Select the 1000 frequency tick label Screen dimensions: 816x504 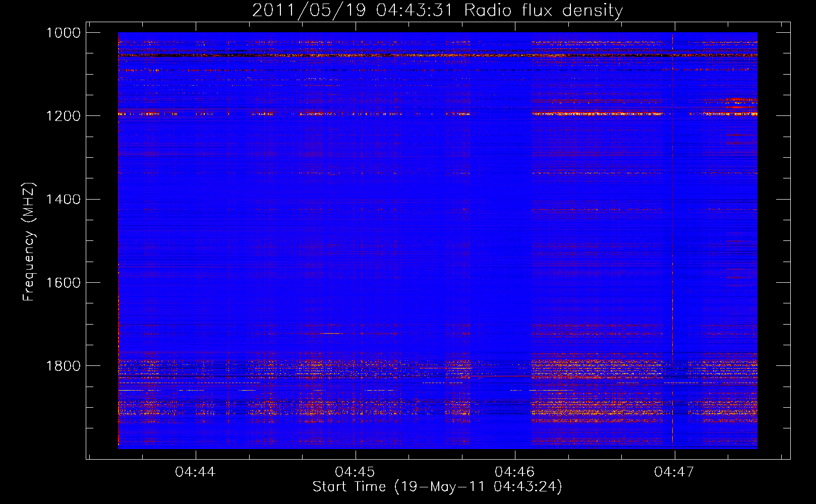[x=63, y=33]
